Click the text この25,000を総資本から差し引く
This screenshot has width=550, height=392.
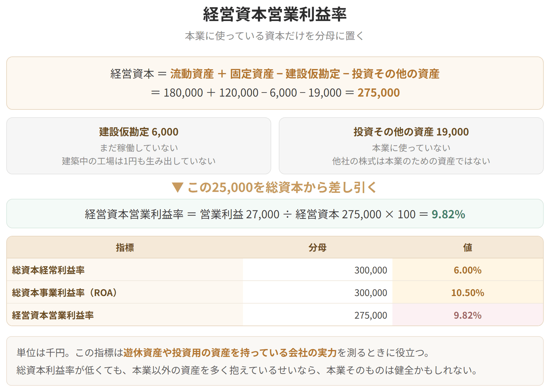pos(282,188)
